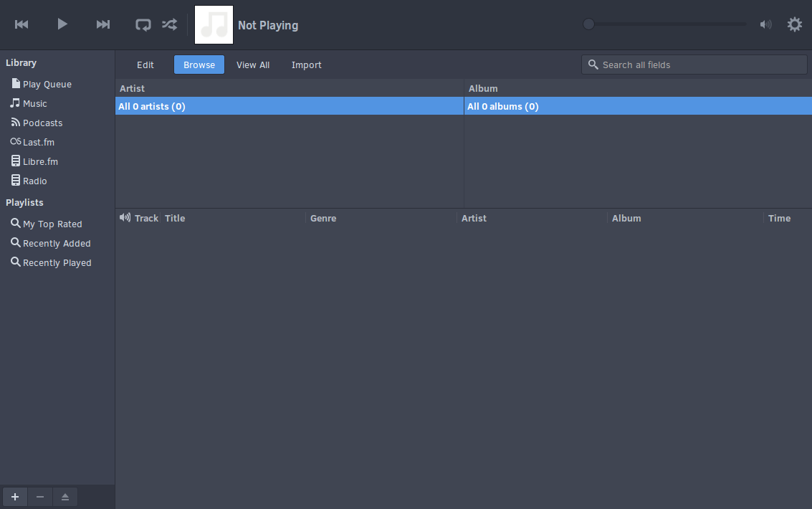Click the Podcasts feed icon
This screenshot has height=509, width=812.
(x=16, y=122)
